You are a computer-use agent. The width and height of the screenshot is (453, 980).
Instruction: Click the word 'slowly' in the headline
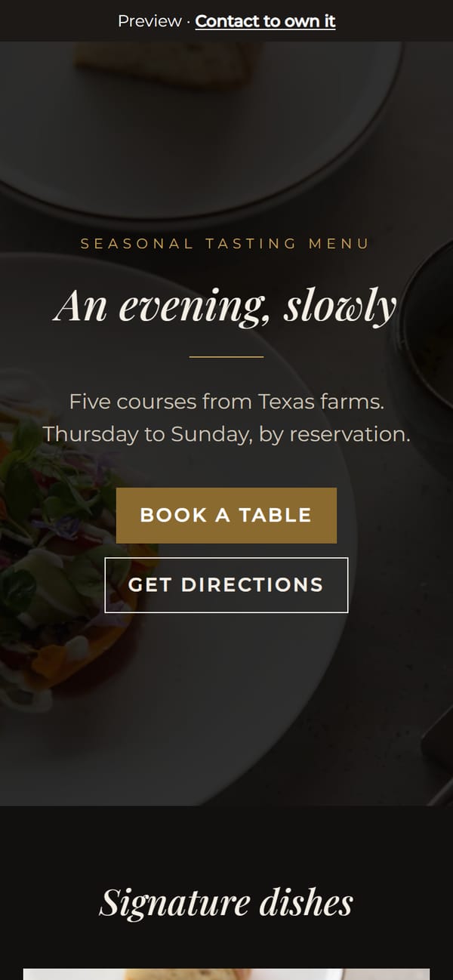[341, 306]
